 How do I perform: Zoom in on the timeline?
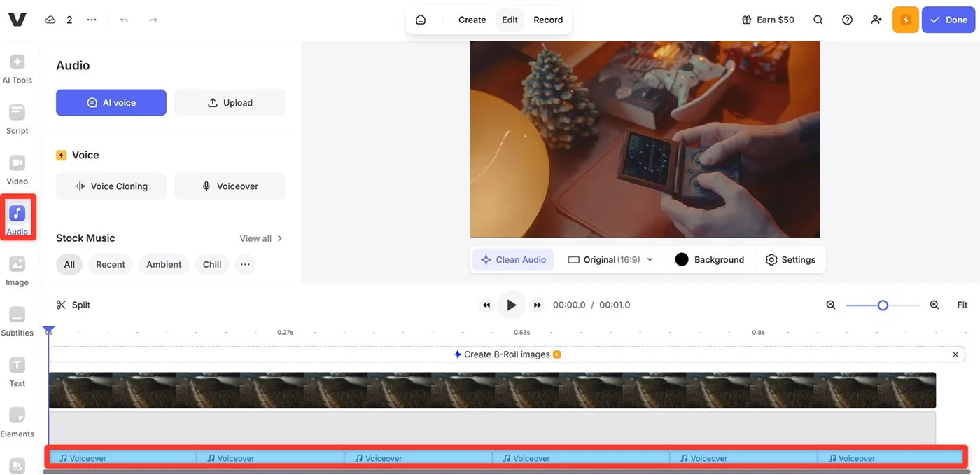click(x=934, y=305)
